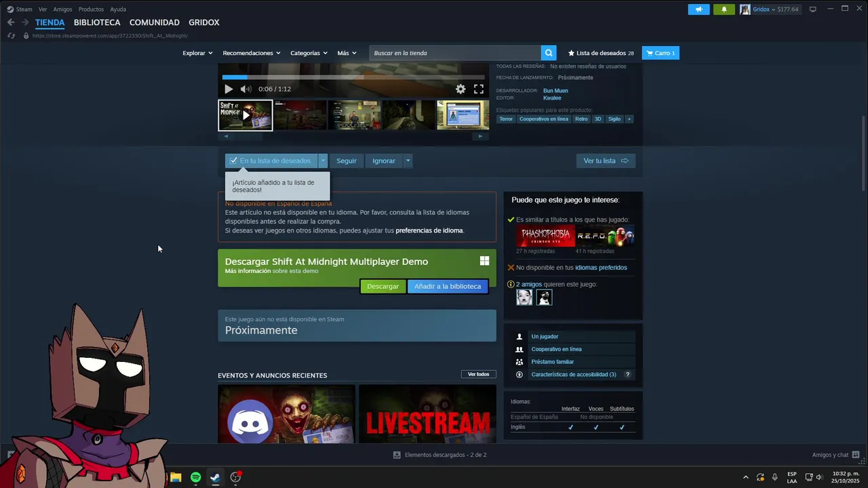
Task: Switch to COMUNIDAD tab
Action: pos(155,22)
